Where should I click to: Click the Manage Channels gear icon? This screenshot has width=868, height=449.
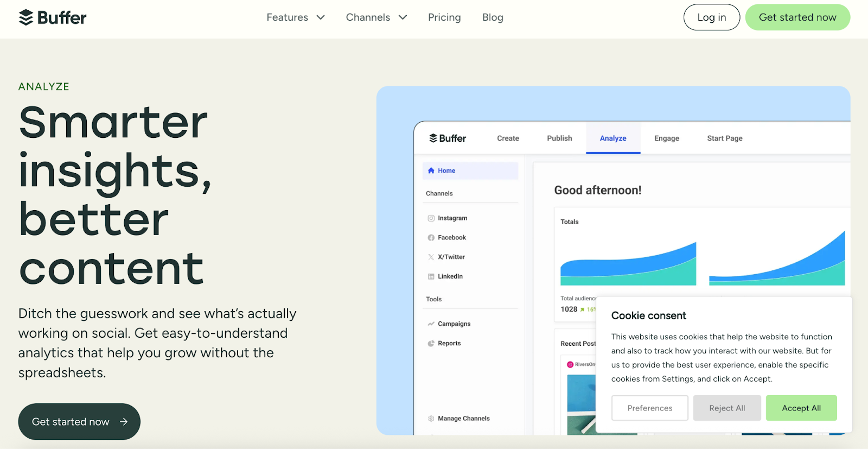tap(431, 419)
